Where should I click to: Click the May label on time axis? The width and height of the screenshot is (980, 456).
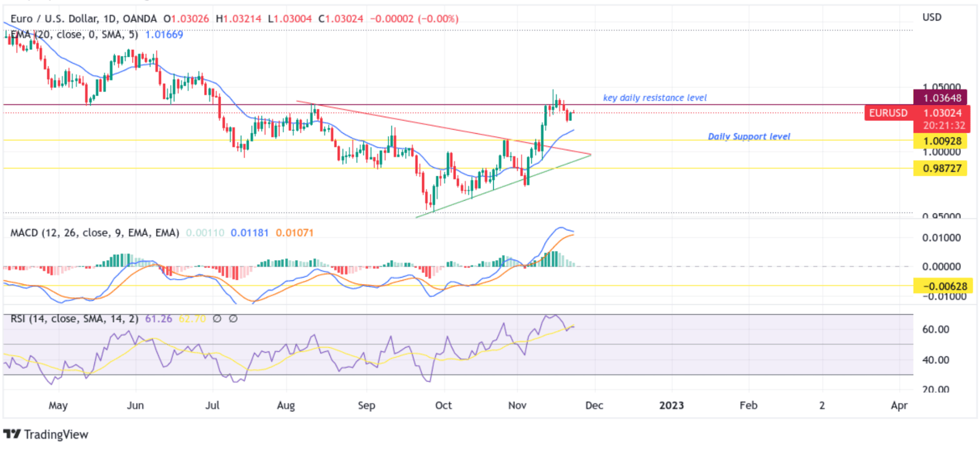click(58, 406)
